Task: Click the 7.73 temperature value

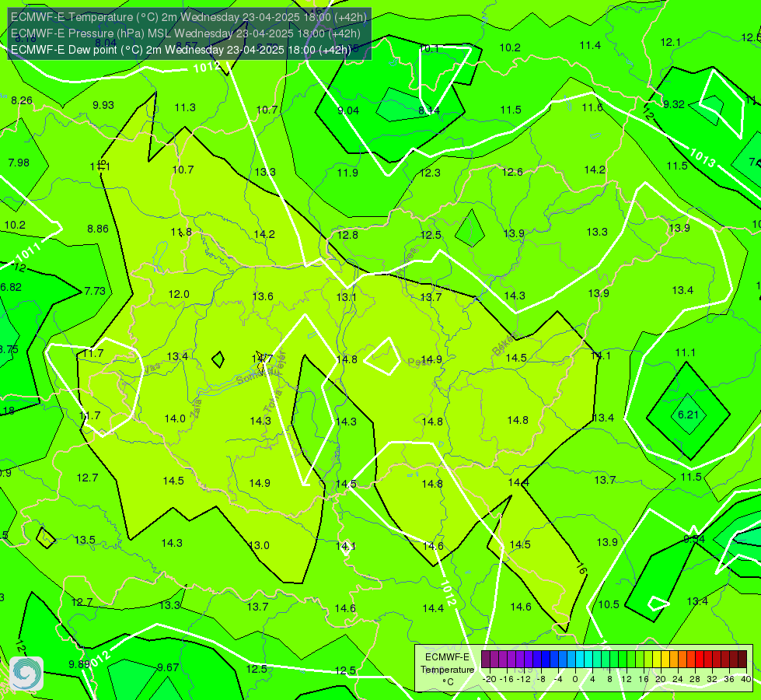Action: (x=95, y=291)
